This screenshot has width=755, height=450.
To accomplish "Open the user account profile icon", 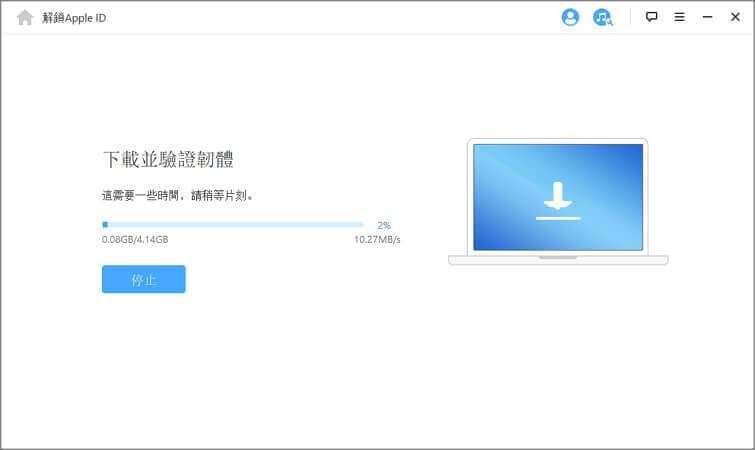I will [570, 17].
